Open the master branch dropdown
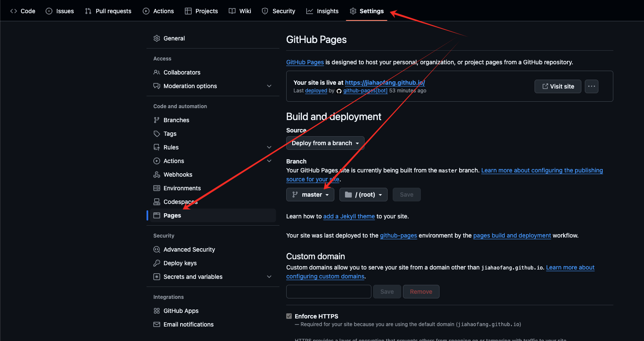 (x=310, y=195)
